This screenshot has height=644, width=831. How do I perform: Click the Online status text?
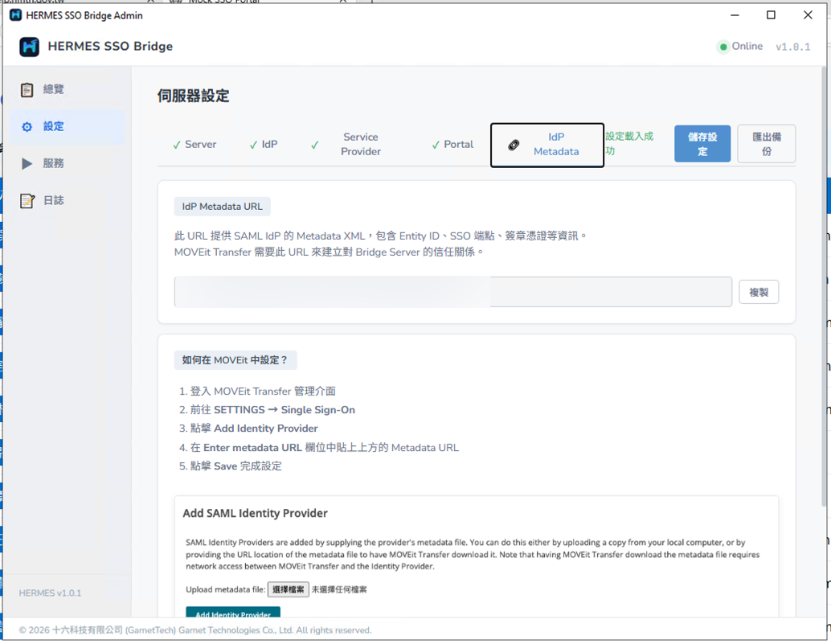[747, 46]
